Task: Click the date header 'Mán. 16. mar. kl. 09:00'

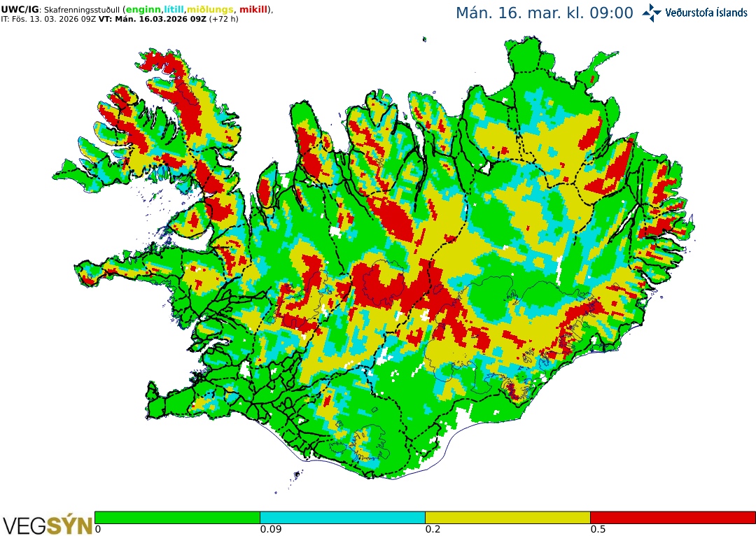Action: (545, 13)
